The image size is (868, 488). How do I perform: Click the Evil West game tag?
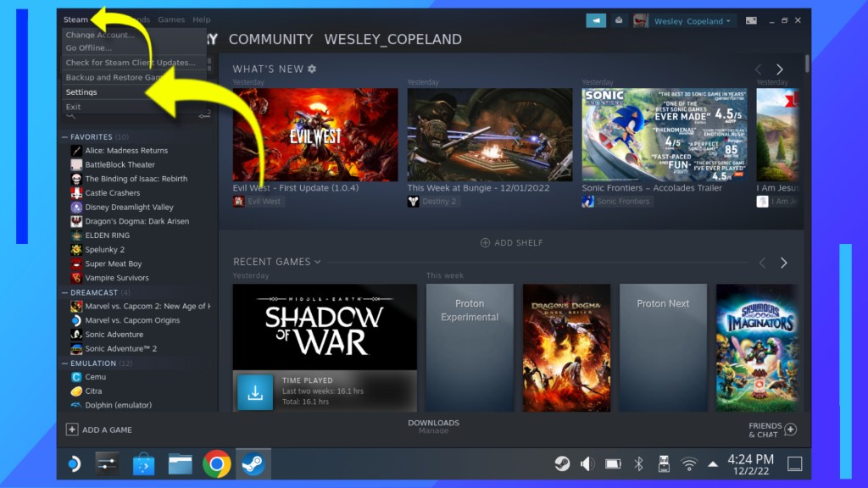258,202
